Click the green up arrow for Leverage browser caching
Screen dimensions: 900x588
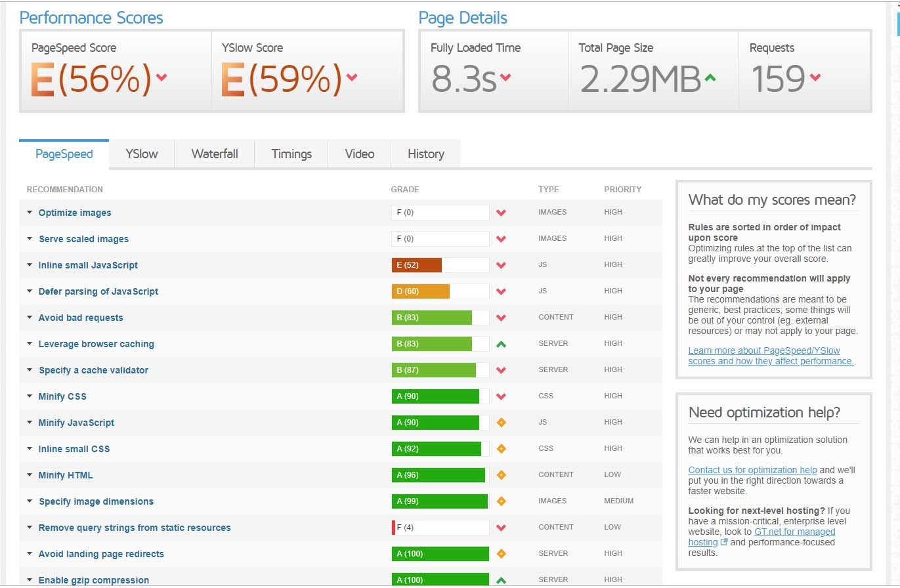501,344
